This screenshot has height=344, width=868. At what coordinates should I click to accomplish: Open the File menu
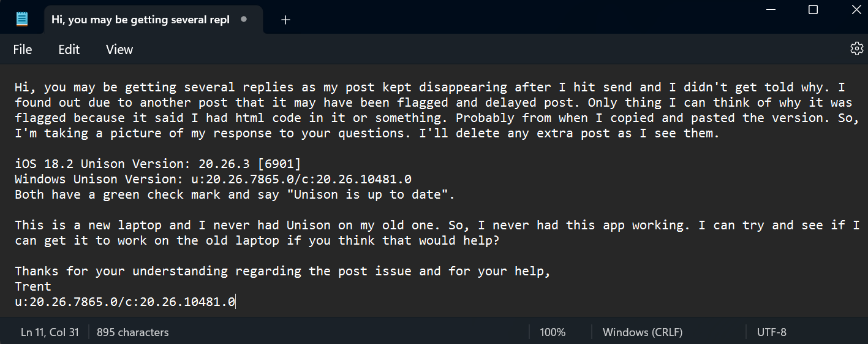tap(23, 50)
